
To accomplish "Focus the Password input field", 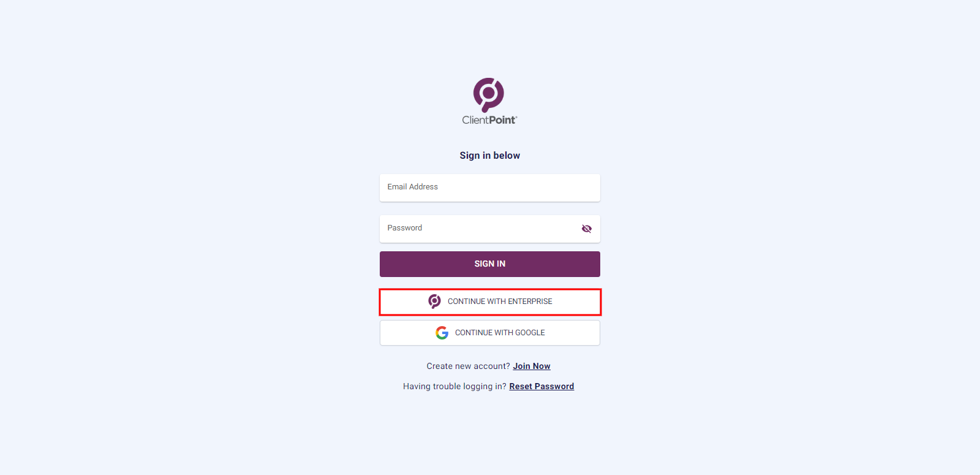I will pos(478,229).
